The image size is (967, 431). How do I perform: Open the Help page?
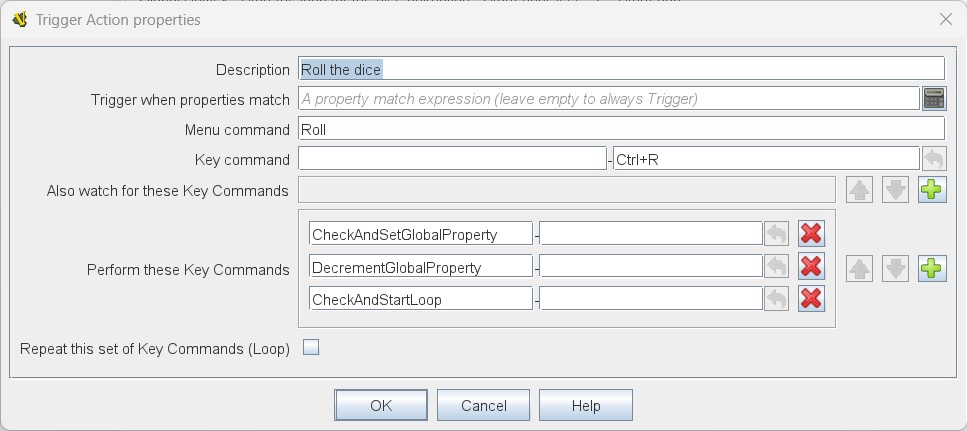[x=586, y=405]
